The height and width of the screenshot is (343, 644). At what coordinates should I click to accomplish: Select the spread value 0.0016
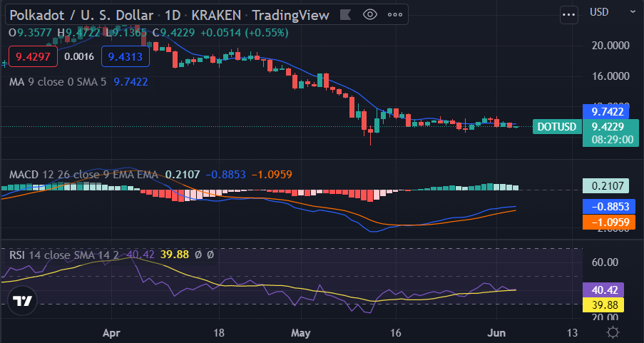coord(79,56)
